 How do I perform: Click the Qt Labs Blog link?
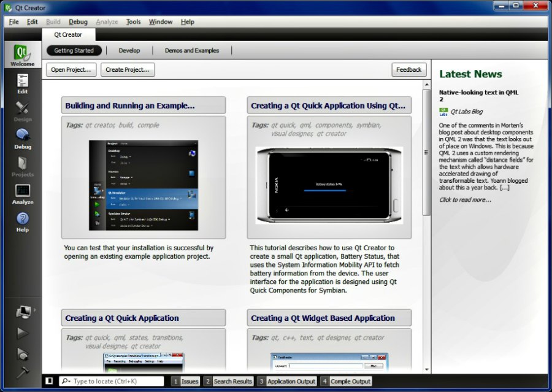point(467,112)
